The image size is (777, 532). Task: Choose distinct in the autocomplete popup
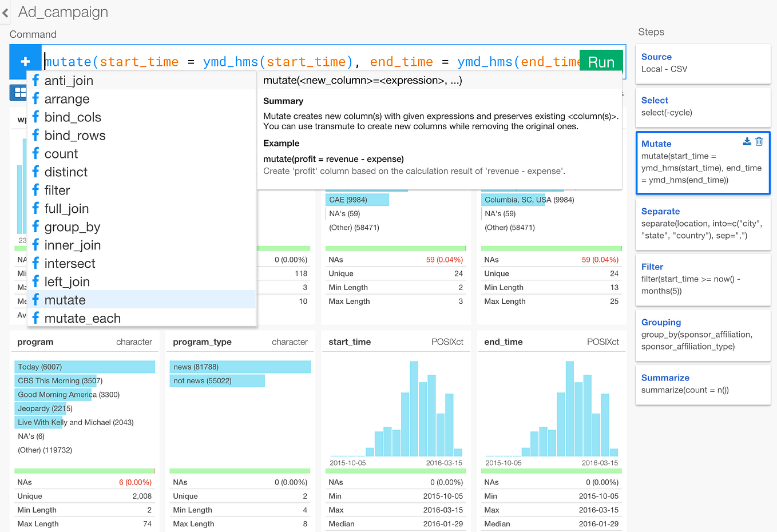coord(66,172)
